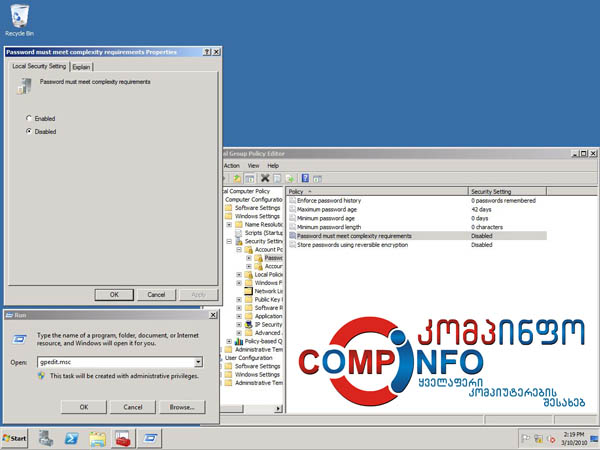Image resolution: width=600 pixels, height=450 pixels.
Task: Open the Action menu in Group Policy Editor
Action: pyautogui.click(x=232, y=166)
